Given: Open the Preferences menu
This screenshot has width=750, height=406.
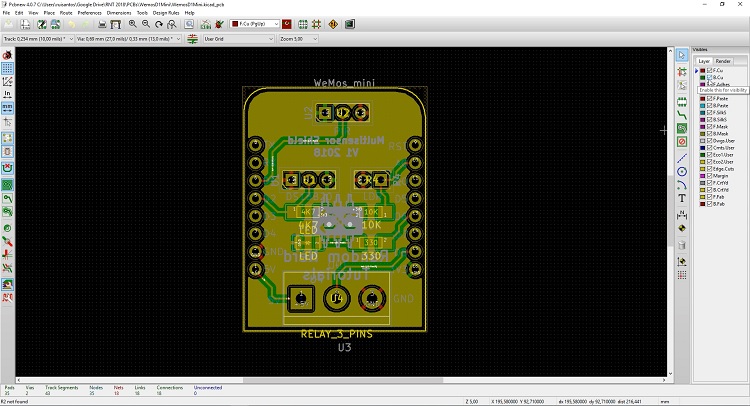Looking at the screenshot, I should click(x=90, y=13).
